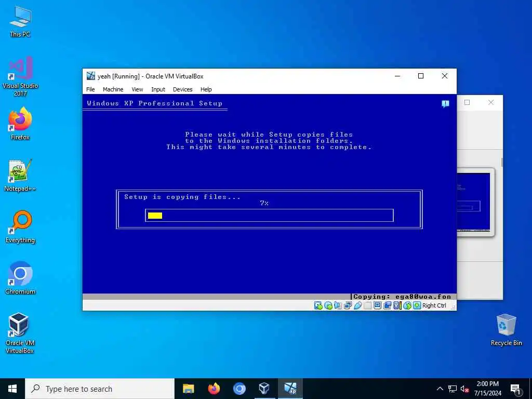Screen dimensions: 532x399
Task: Open File Explorer from the taskbar
Action: 188,389
